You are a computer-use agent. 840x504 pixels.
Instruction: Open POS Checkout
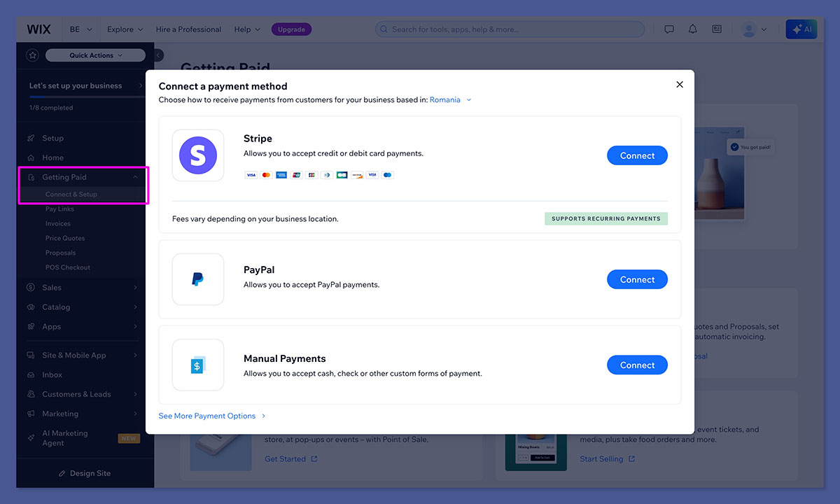point(68,268)
